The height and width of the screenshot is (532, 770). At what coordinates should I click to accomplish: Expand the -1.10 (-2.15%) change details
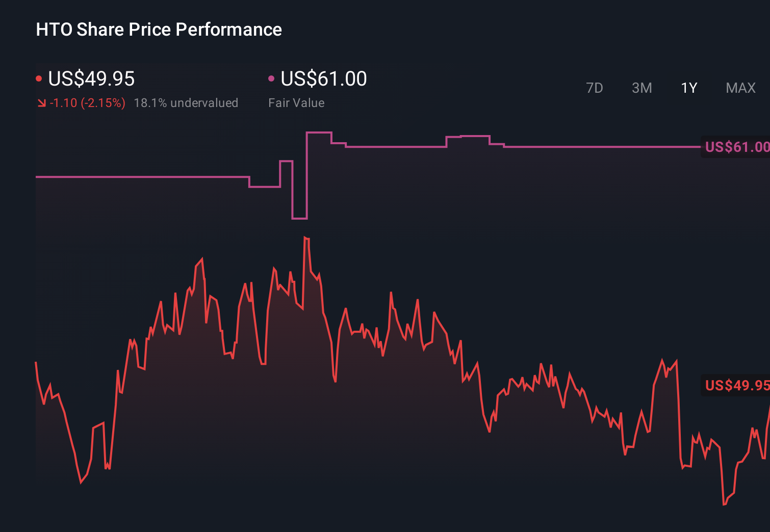point(87,102)
